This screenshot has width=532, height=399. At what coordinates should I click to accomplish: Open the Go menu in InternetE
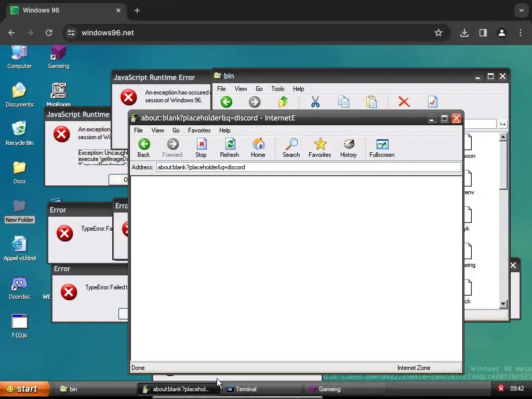point(176,130)
